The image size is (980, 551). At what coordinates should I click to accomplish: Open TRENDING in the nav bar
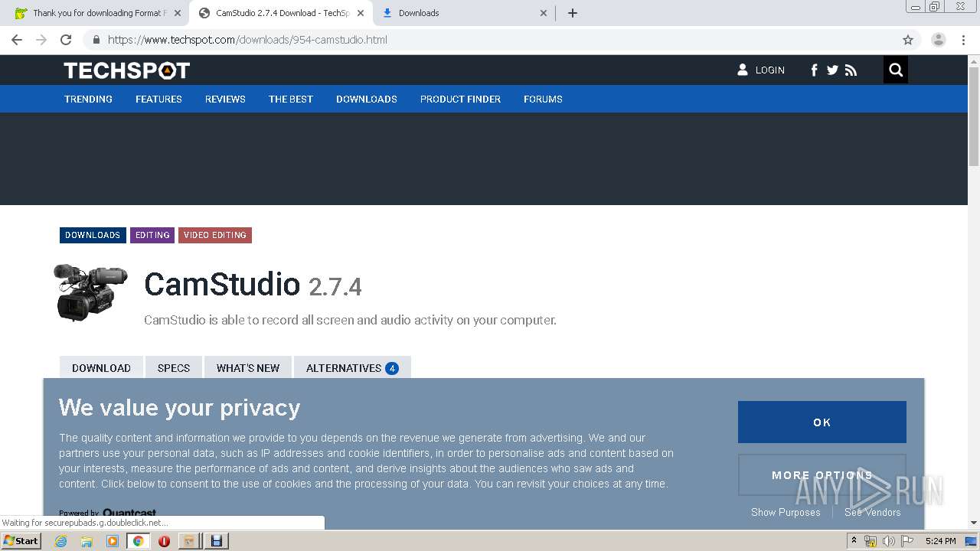[88, 99]
